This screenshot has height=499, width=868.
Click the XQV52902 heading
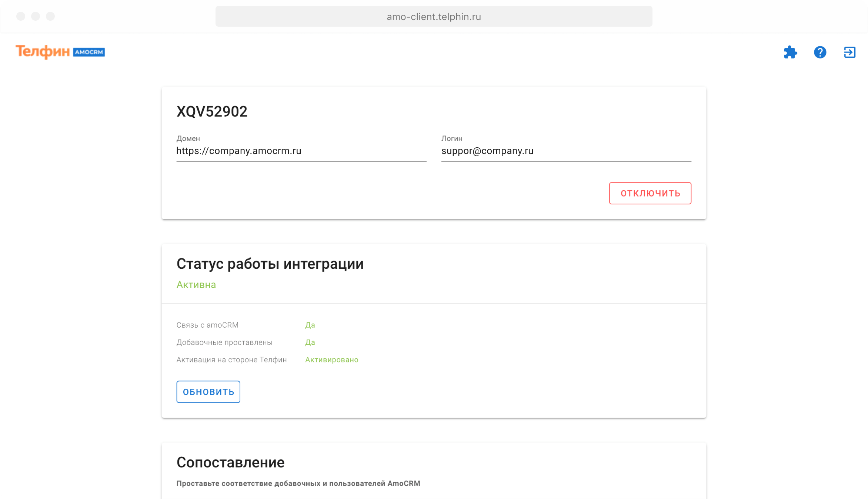pos(212,111)
